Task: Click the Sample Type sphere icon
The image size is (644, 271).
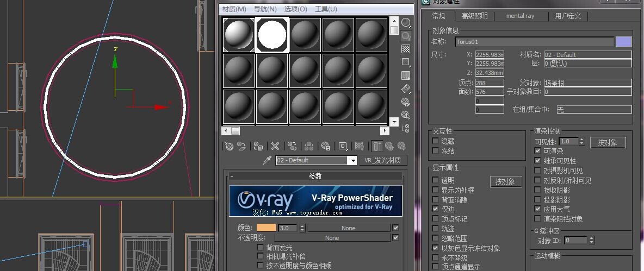Action: pyautogui.click(x=406, y=23)
